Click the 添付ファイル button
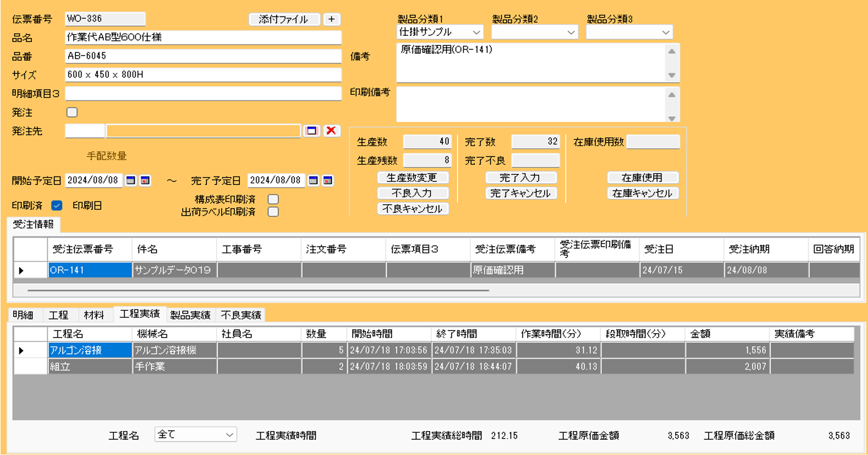Image resolution: width=868 pixels, height=455 pixels. pyautogui.click(x=284, y=19)
